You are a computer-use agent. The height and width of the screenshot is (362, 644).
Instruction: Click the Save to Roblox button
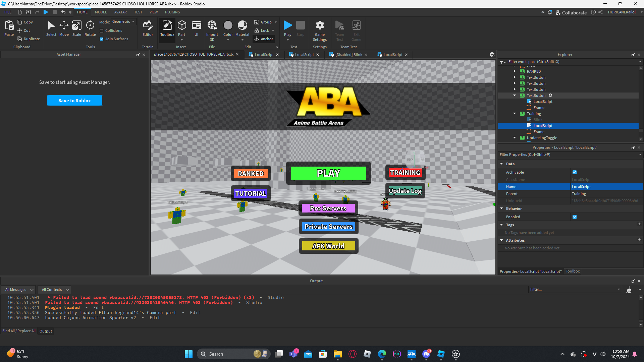pyautogui.click(x=74, y=101)
